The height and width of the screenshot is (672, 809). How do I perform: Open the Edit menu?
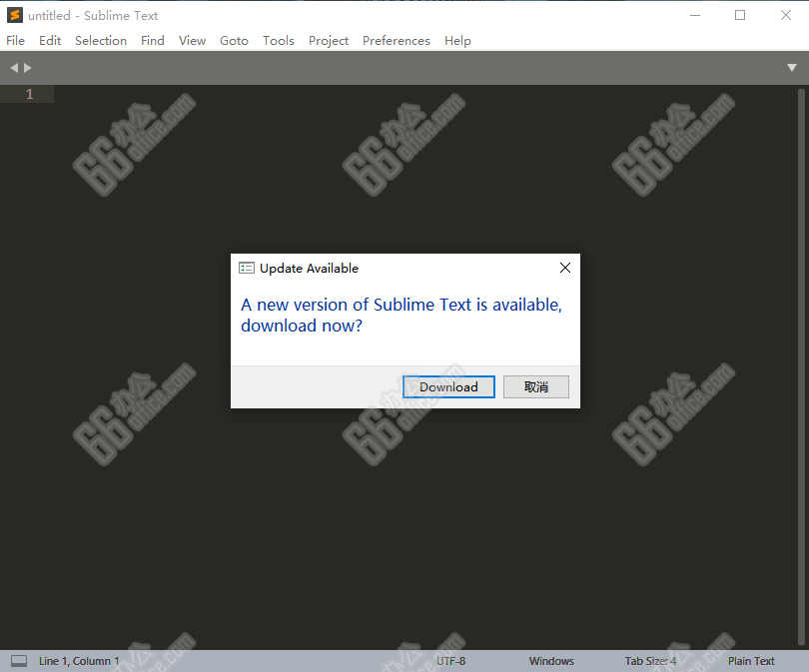(50, 41)
